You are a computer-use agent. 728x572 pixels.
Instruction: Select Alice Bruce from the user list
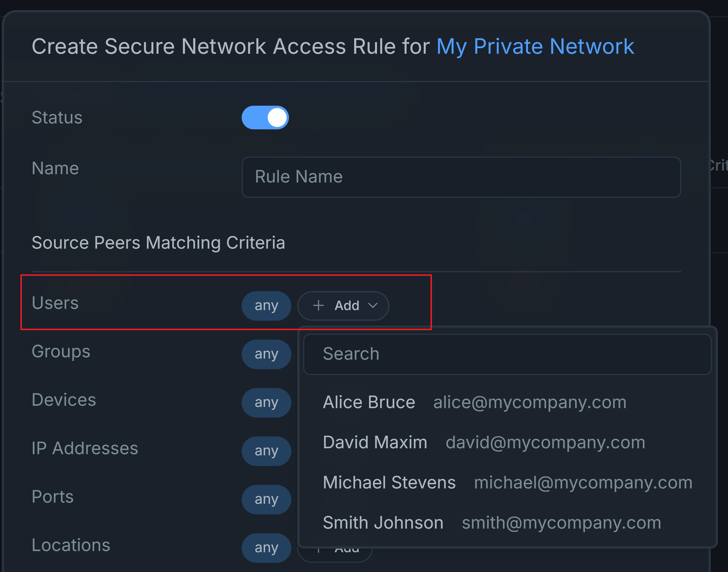[369, 402]
